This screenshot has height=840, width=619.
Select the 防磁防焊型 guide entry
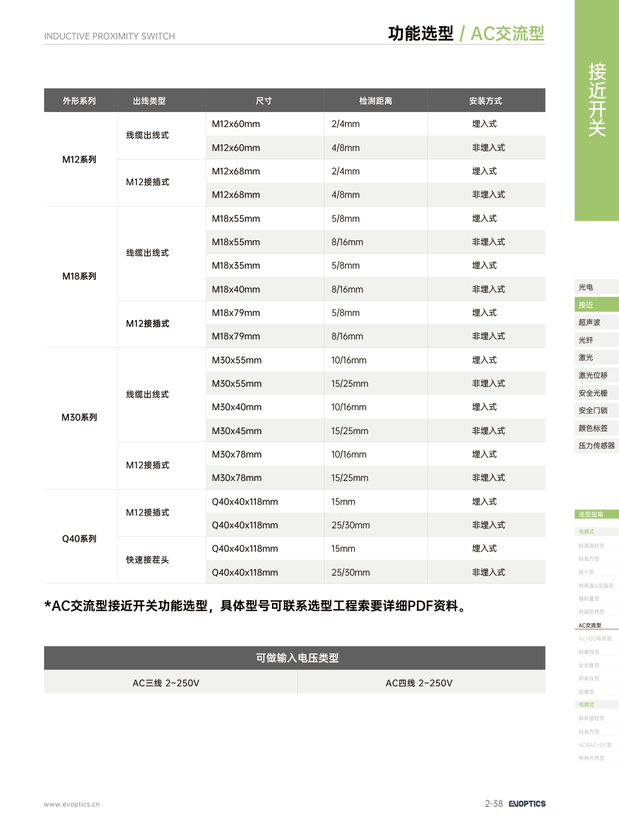[591, 612]
